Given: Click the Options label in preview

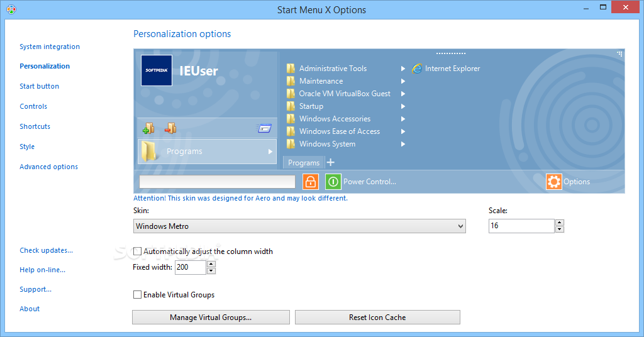Looking at the screenshot, I should (577, 182).
